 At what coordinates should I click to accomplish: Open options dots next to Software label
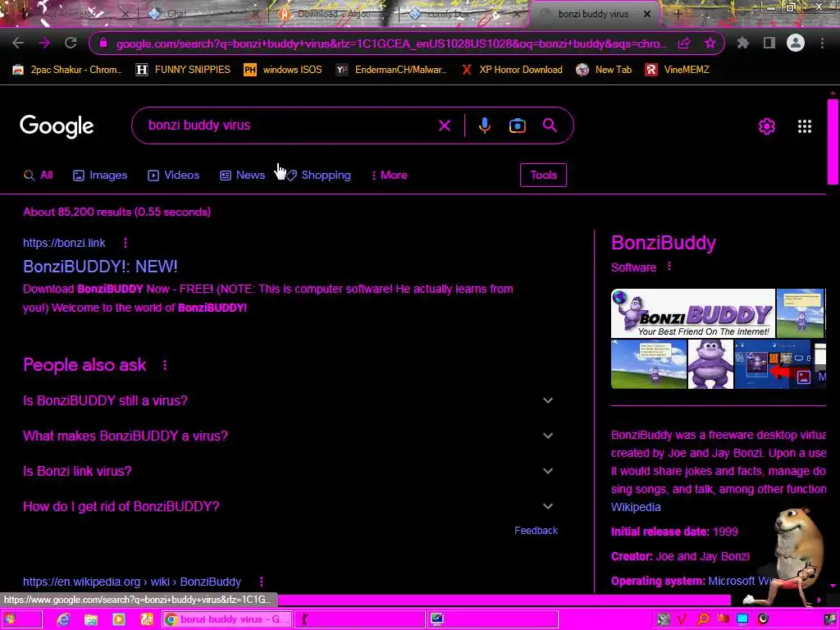pos(669,267)
